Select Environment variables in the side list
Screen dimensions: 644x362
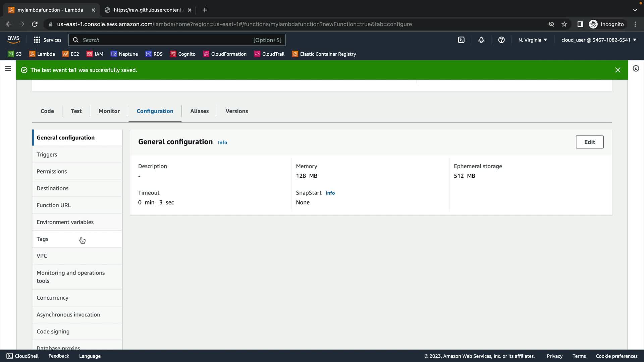pyautogui.click(x=65, y=222)
